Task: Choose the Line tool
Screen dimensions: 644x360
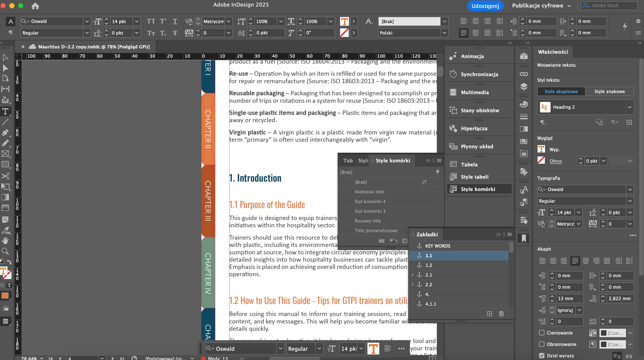Action: (x=5, y=122)
